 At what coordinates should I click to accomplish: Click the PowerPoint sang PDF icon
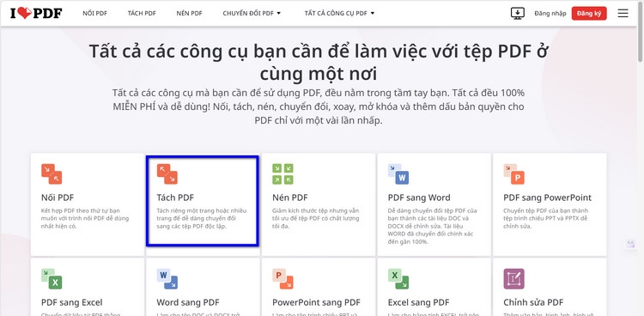coord(283,278)
